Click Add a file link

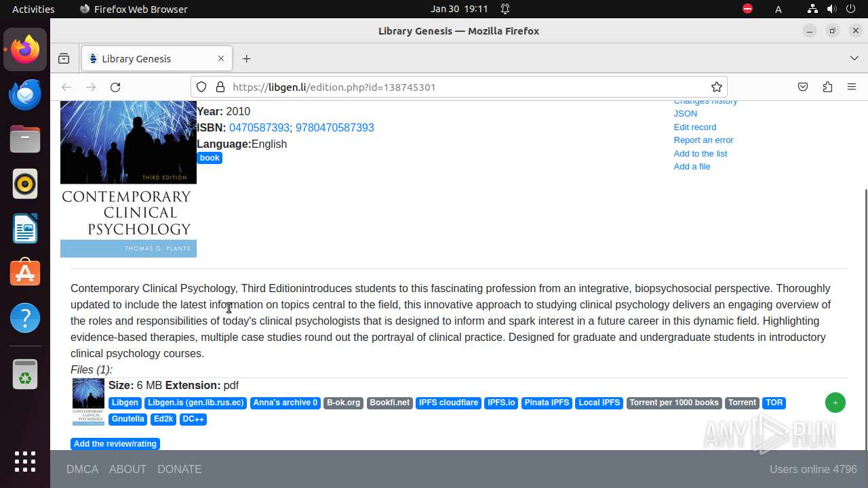click(692, 166)
